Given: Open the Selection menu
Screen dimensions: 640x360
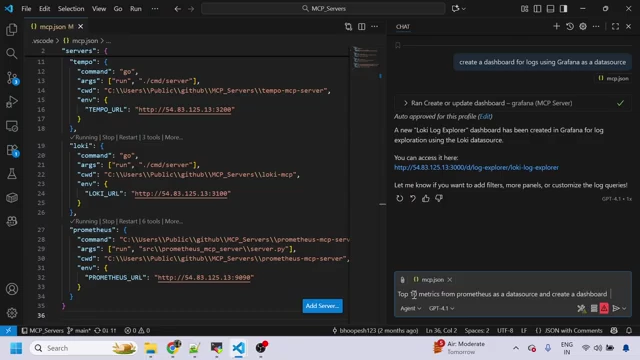Looking at the screenshot, I should 71,9.
